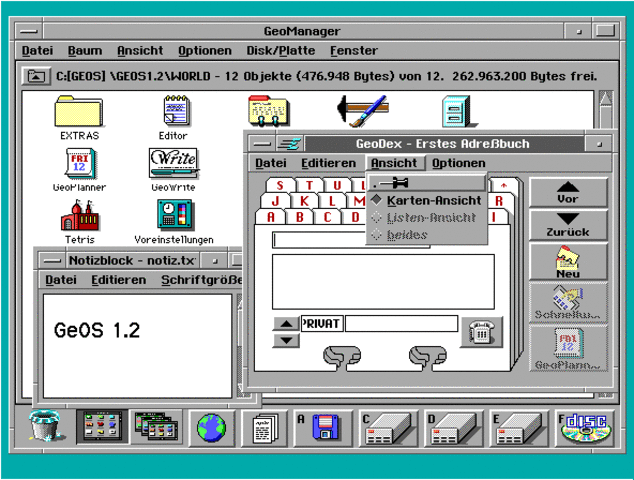Click the disabled Schnellsuche quick search button
Screen dimensions: 634x480
tap(568, 302)
